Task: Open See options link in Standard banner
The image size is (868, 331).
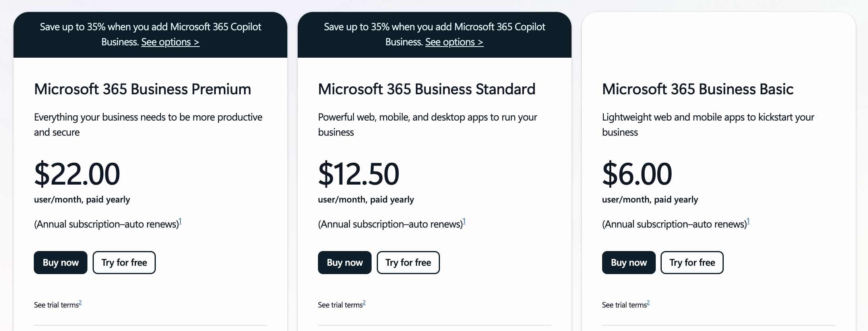Action: click(x=454, y=42)
